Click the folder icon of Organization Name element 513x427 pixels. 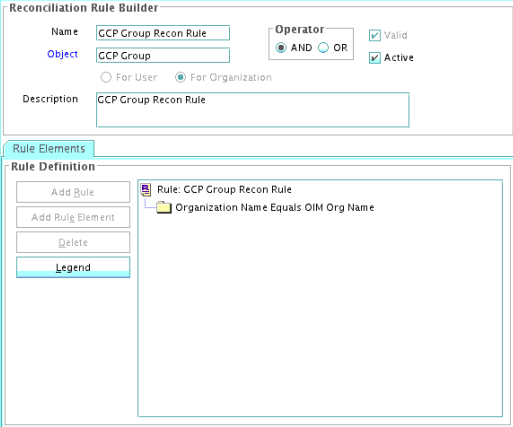pyautogui.click(x=164, y=207)
